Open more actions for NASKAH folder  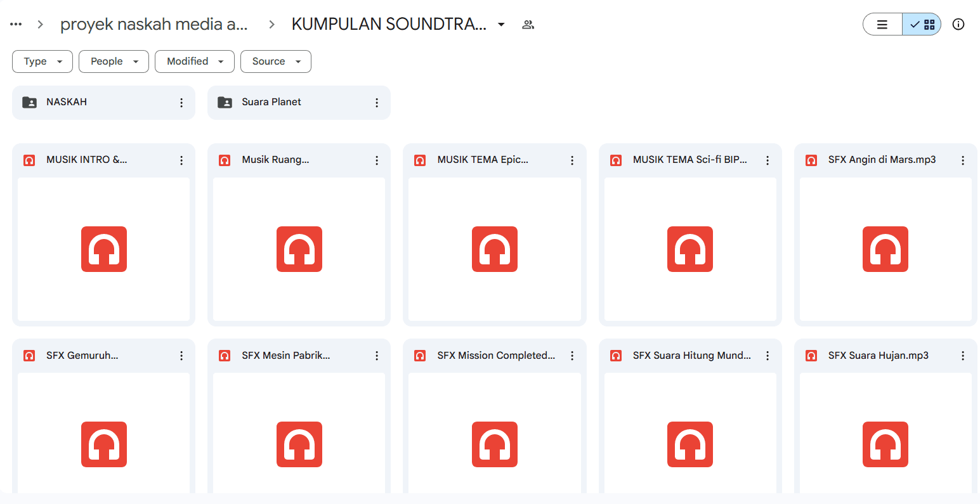[181, 103]
